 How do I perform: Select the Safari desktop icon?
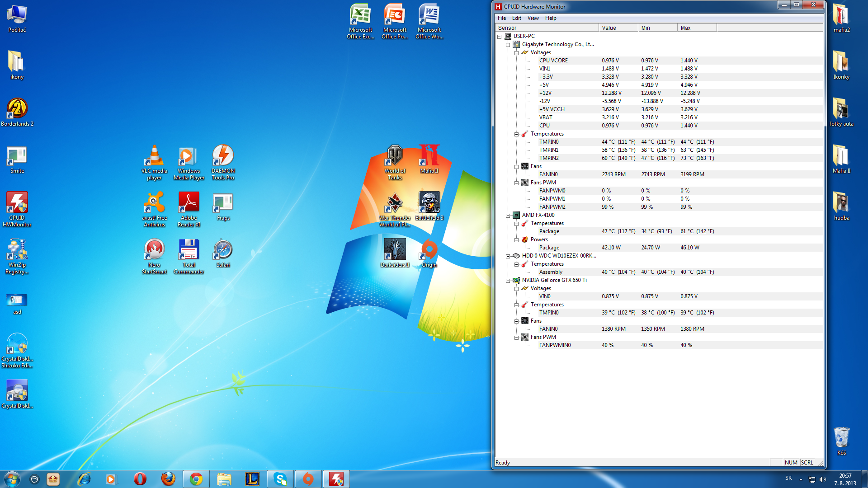click(223, 253)
